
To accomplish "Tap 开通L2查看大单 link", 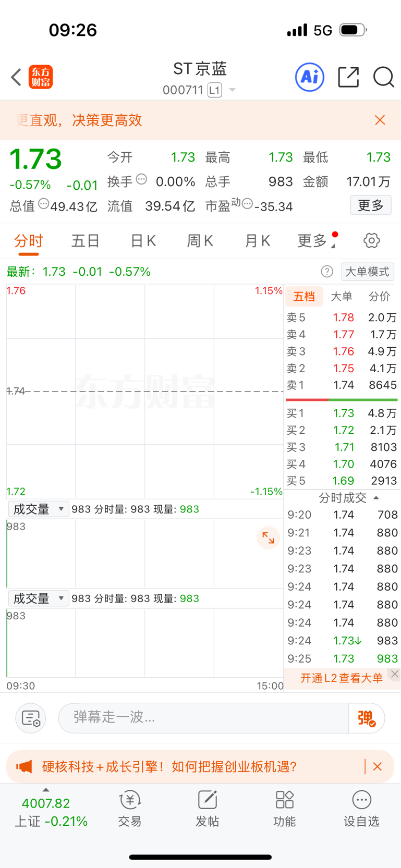I will (x=342, y=678).
